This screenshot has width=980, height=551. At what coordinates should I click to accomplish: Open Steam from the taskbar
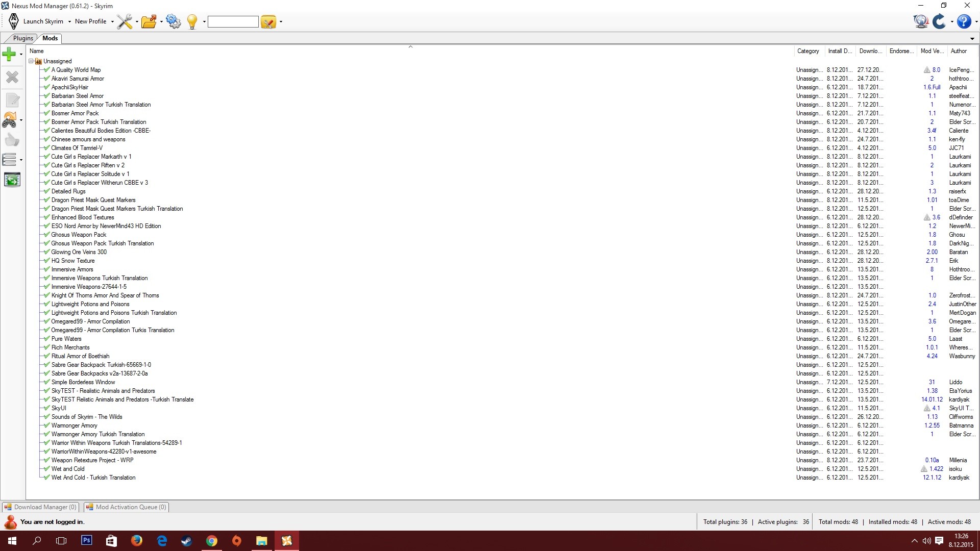click(187, 541)
